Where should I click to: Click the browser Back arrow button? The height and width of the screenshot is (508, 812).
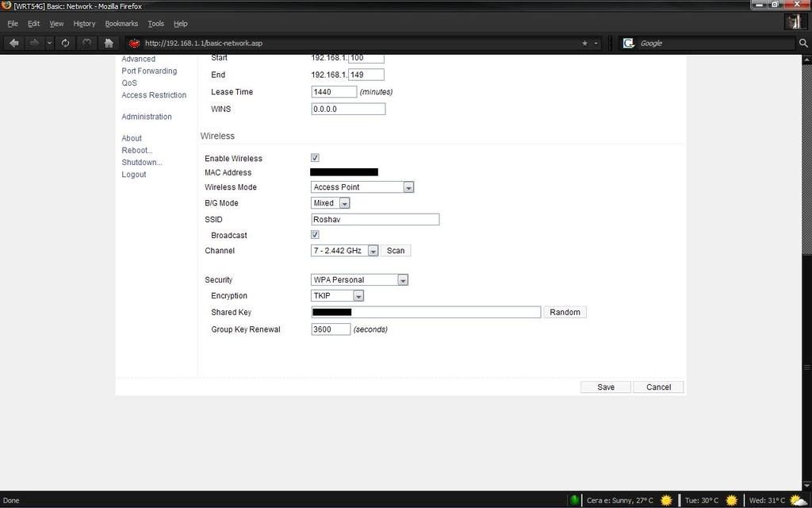pyautogui.click(x=14, y=43)
